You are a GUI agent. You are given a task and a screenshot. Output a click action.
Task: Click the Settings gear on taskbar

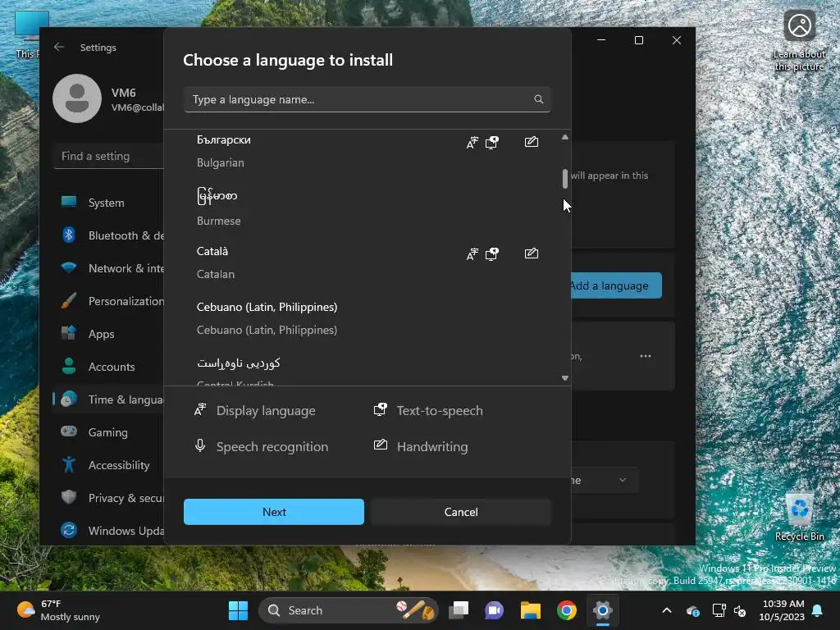click(x=602, y=610)
